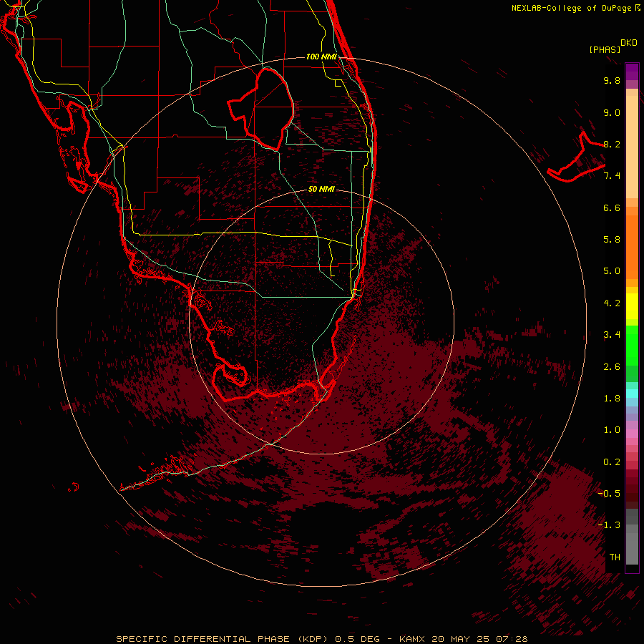
Task: Click the Bahamas island outline east of Florida
Action: pos(576,157)
